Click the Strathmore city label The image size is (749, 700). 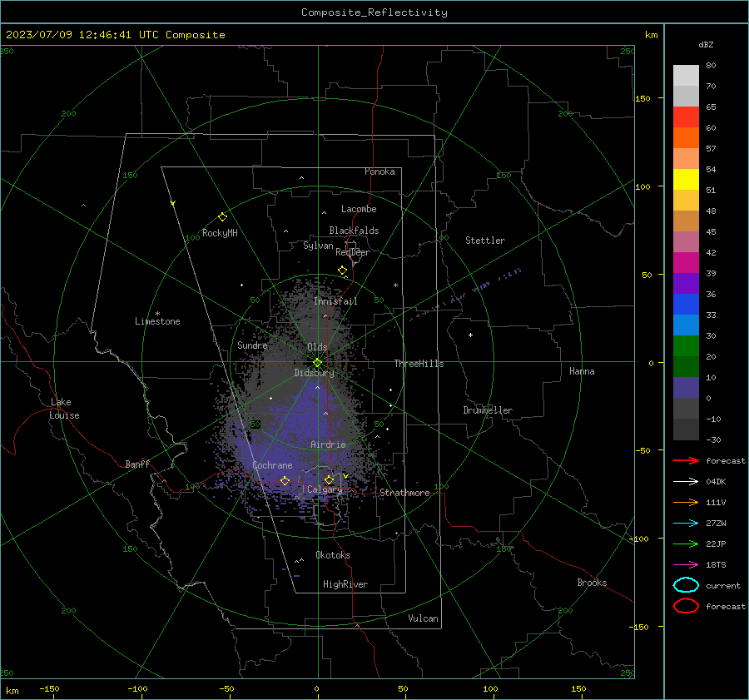pyautogui.click(x=404, y=493)
